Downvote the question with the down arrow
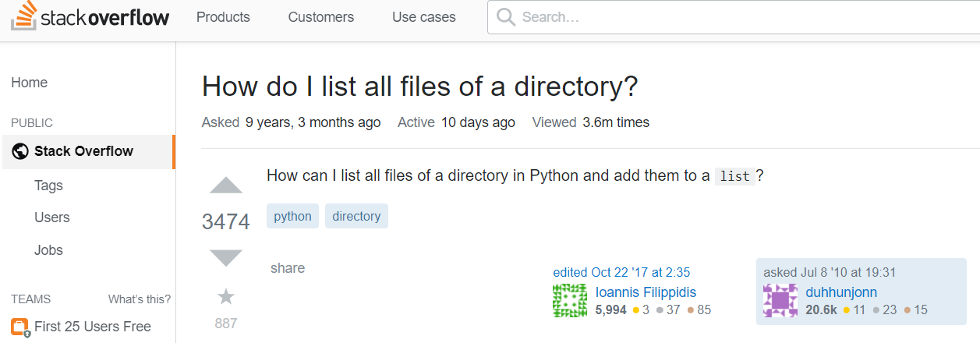The image size is (980, 343). [226, 257]
